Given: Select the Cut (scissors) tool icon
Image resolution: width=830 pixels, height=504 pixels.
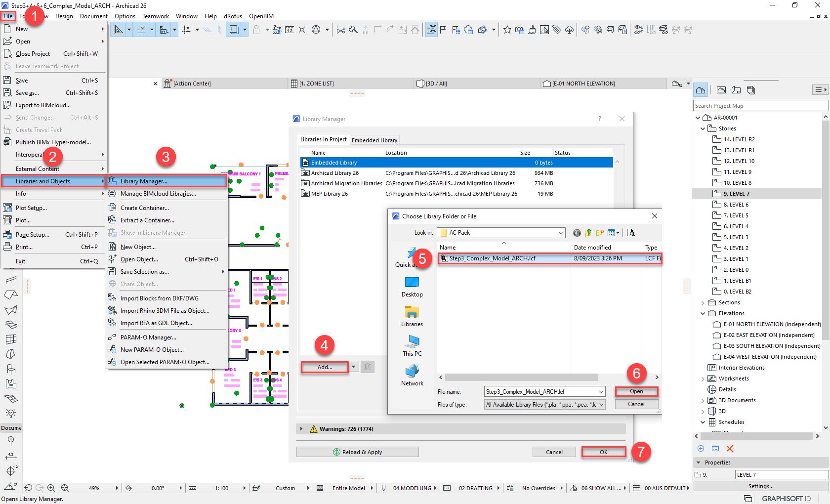Looking at the screenshot, I should (341, 30).
